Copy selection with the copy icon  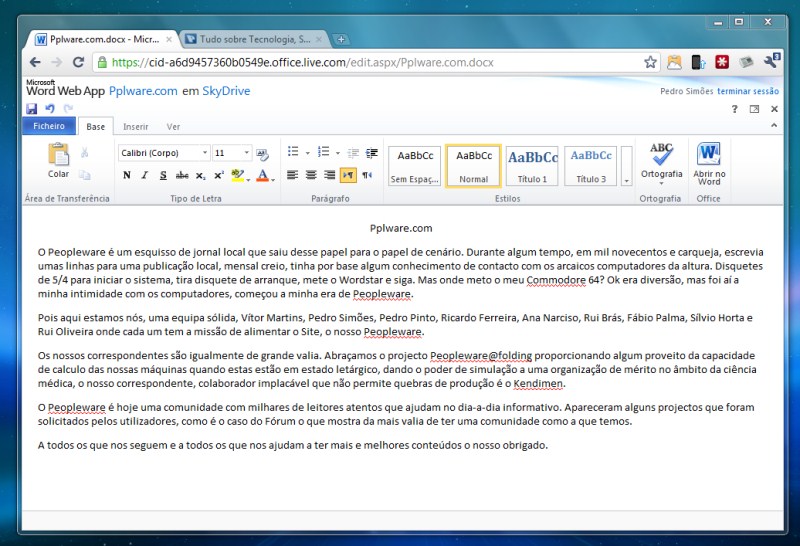85,175
